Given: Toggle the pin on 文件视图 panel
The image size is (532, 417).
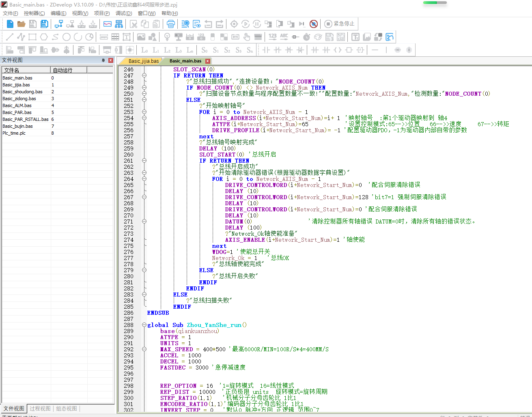Looking at the screenshot, I should [103, 60].
